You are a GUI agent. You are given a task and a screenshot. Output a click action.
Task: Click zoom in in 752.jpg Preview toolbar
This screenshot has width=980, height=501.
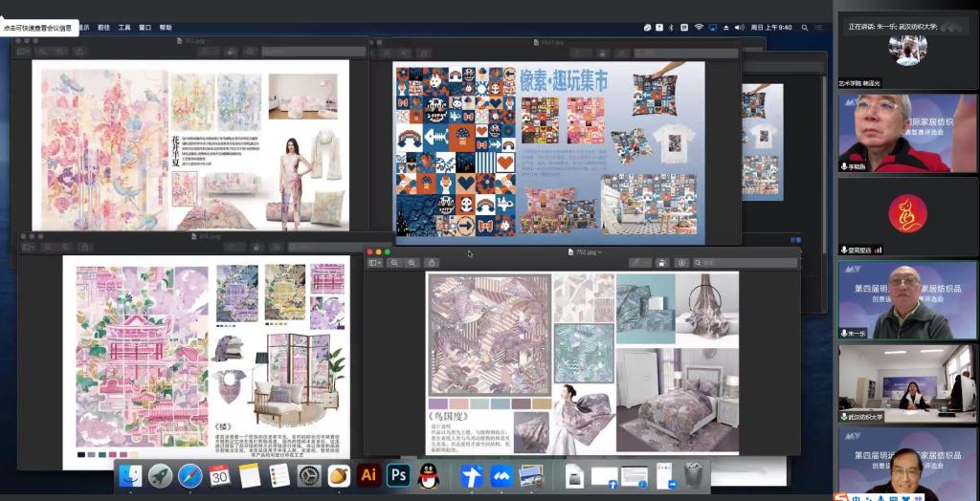click(412, 263)
